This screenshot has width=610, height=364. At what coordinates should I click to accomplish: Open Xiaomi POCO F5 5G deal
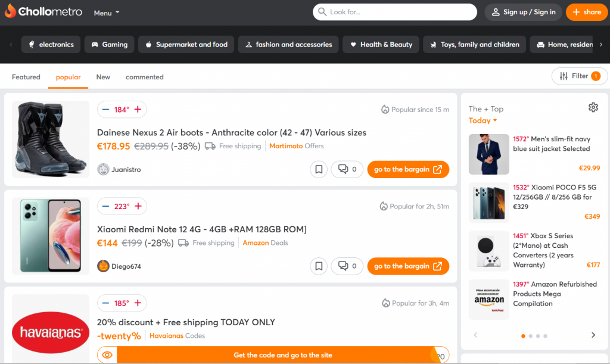coord(555,197)
